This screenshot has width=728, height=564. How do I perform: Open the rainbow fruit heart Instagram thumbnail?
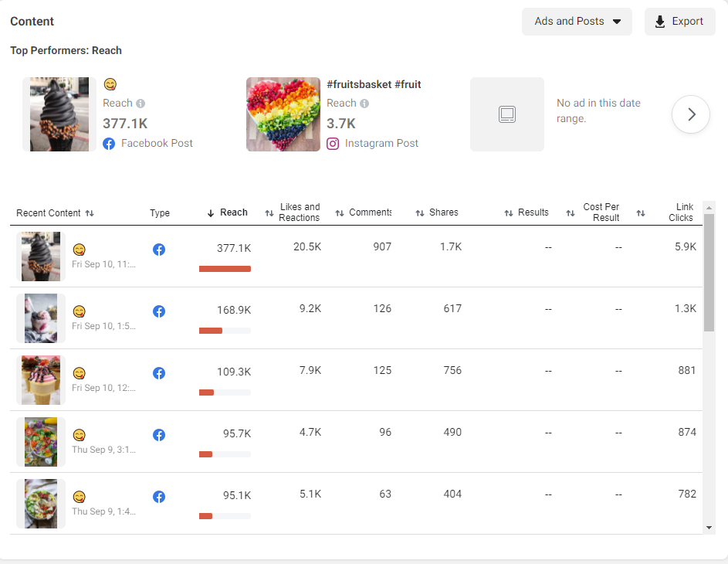(283, 114)
